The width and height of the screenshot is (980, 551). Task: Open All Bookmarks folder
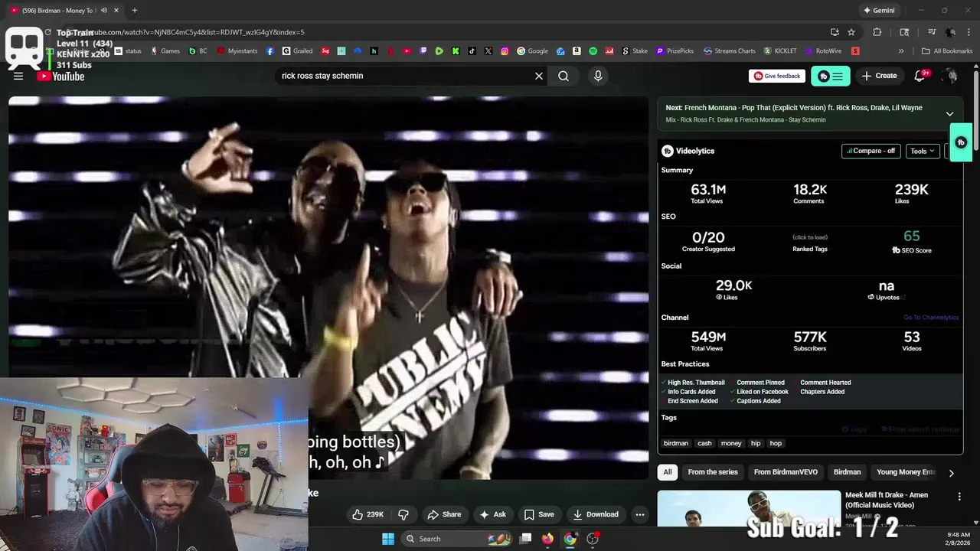[947, 51]
